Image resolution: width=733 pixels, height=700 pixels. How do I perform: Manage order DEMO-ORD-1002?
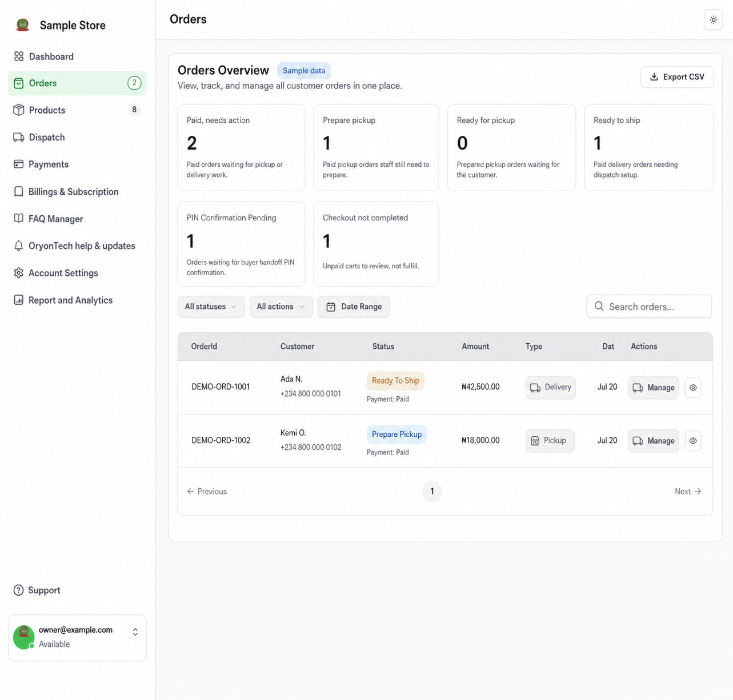(x=654, y=441)
